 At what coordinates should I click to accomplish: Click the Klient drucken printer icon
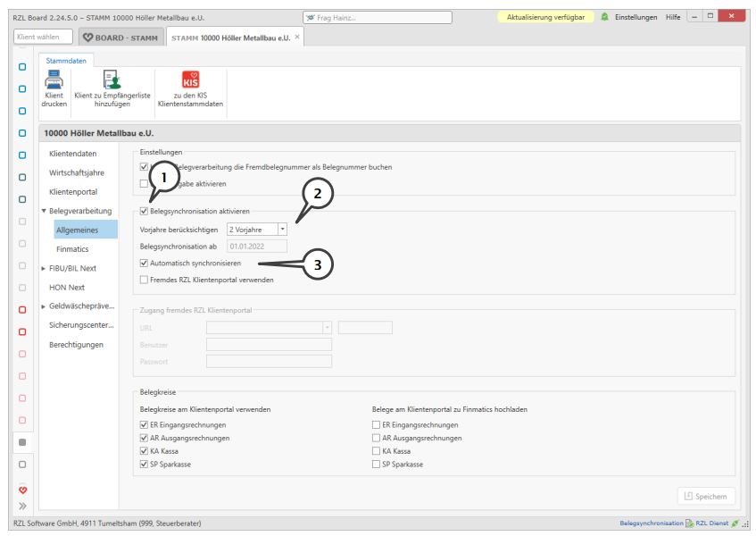[54, 80]
